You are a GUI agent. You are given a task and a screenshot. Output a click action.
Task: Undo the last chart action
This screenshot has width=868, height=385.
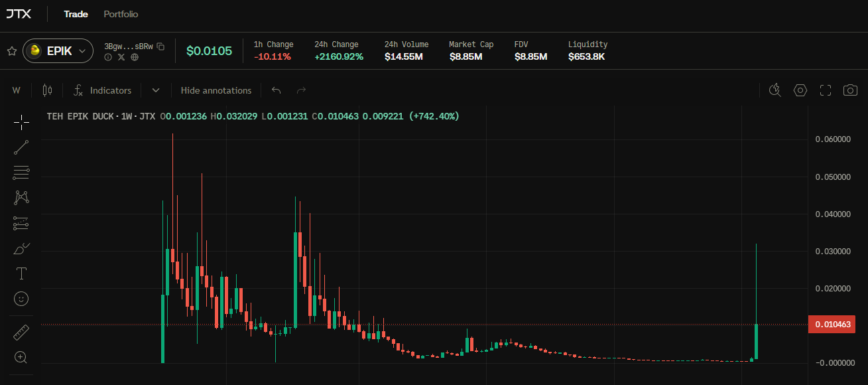pyautogui.click(x=277, y=90)
